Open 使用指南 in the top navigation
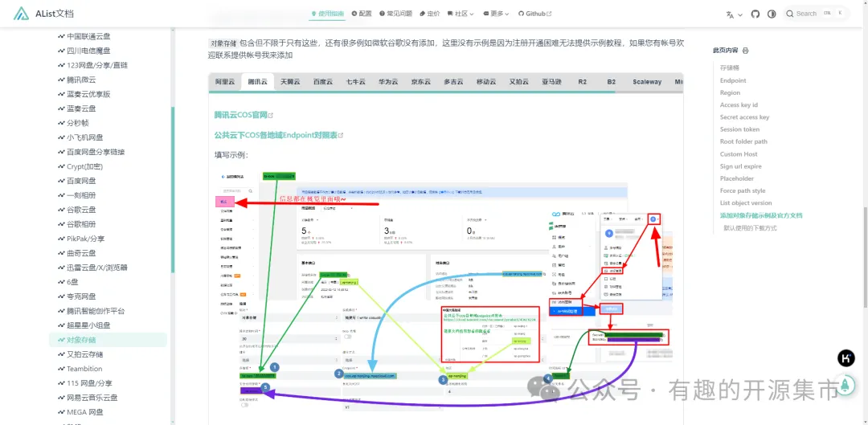The image size is (868, 425). point(328,14)
